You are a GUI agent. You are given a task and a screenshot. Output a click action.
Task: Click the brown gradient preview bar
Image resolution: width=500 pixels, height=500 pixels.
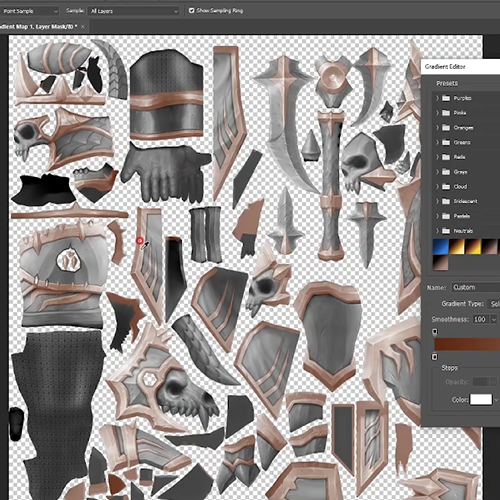coord(467,344)
